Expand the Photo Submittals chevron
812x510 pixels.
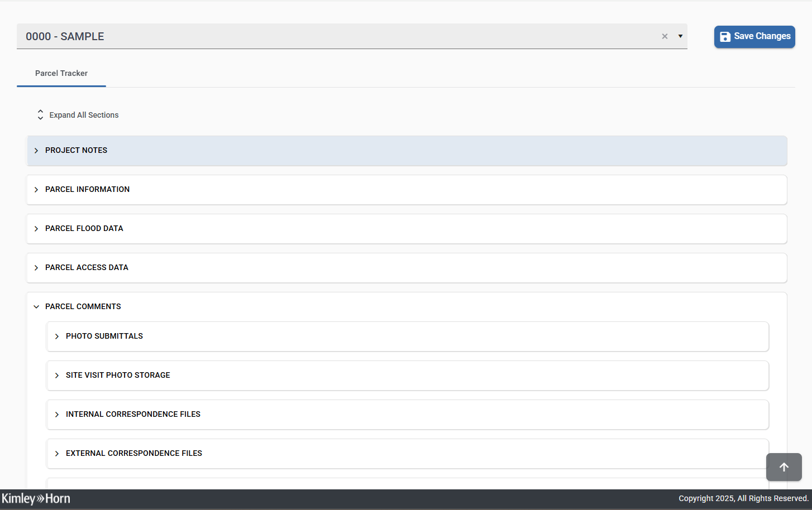click(x=57, y=336)
